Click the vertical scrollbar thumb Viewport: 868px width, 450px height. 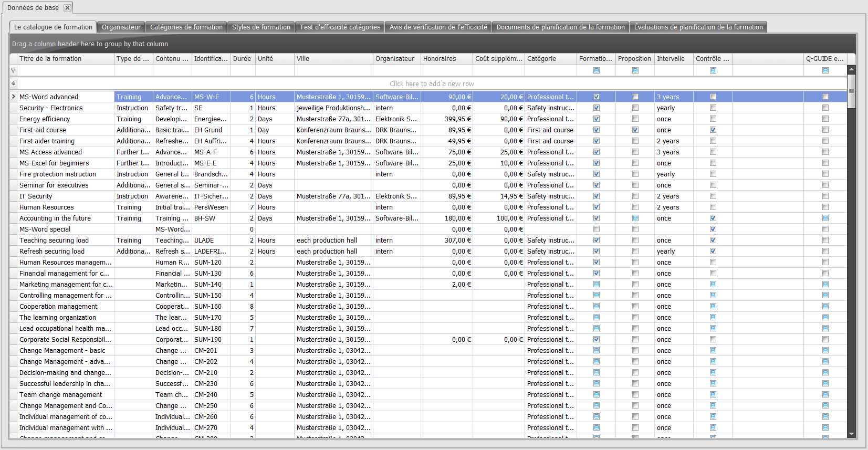[x=851, y=91]
